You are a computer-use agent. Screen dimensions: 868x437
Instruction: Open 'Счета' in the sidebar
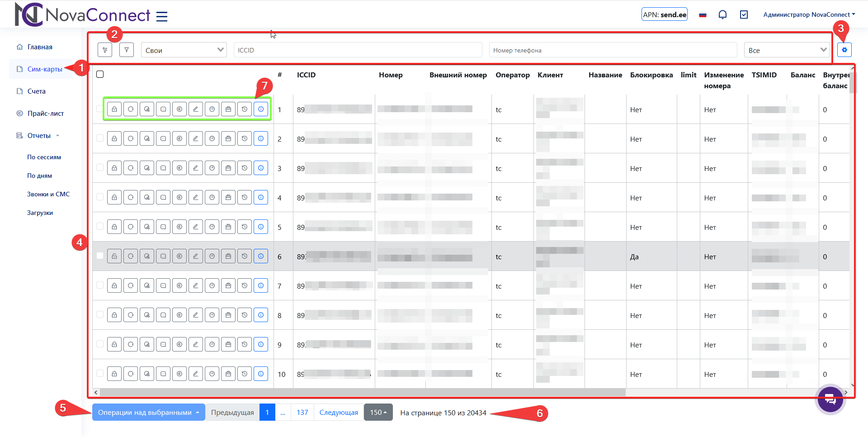(36, 91)
